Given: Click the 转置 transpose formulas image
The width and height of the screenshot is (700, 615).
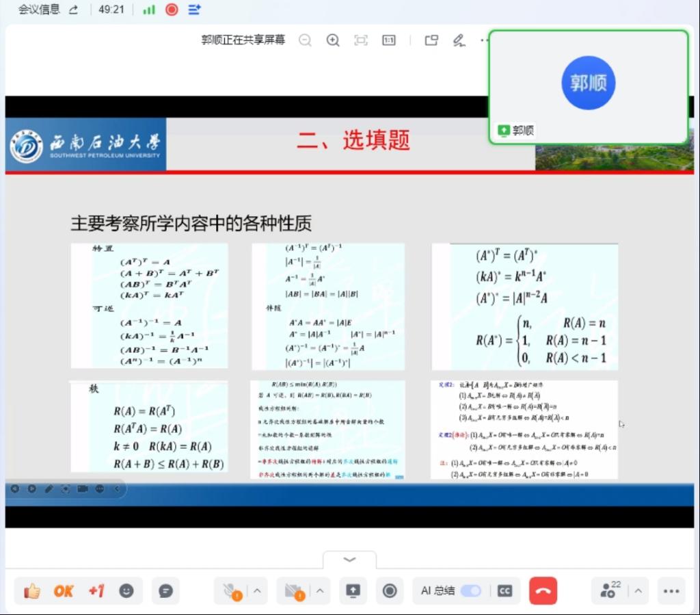Looking at the screenshot, I should click(149, 306).
